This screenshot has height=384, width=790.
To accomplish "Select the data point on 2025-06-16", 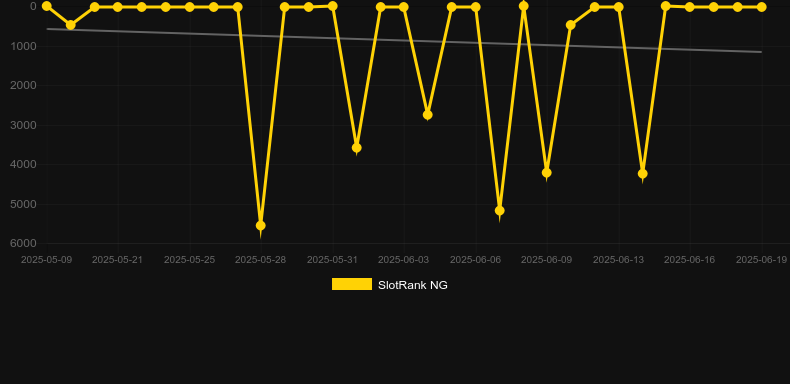I will pyautogui.click(x=690, y=7).
